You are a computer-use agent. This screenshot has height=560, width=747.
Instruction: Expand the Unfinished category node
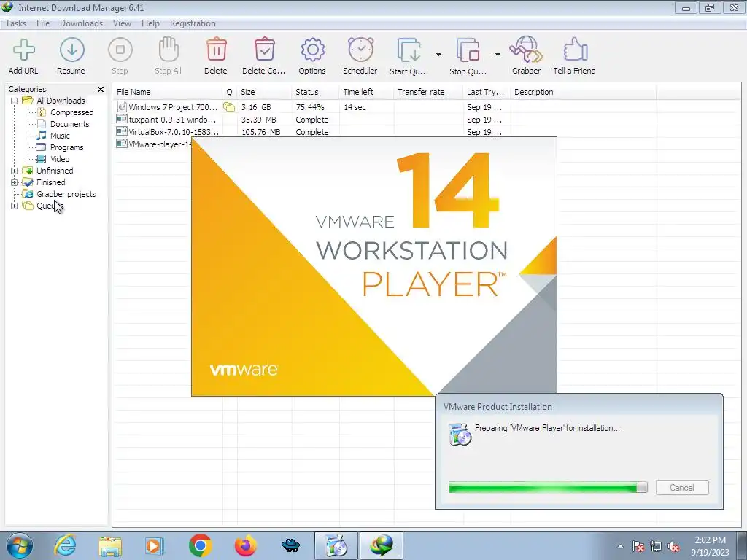point(15,171)
